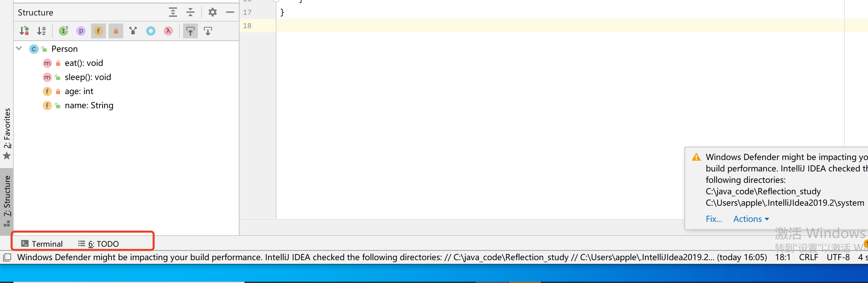Sort structure members by visibility
The height and width of the screenshot is (283, 868).
(24, 31)
